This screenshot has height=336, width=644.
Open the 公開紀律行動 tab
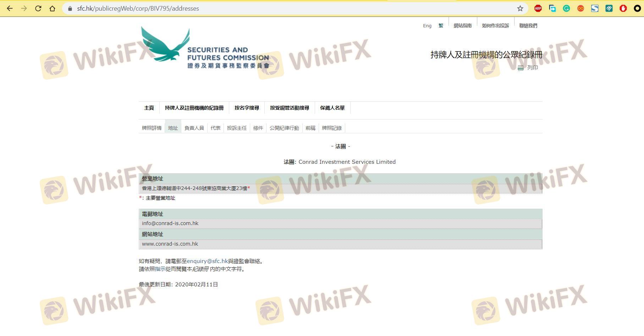pos(284,128)
